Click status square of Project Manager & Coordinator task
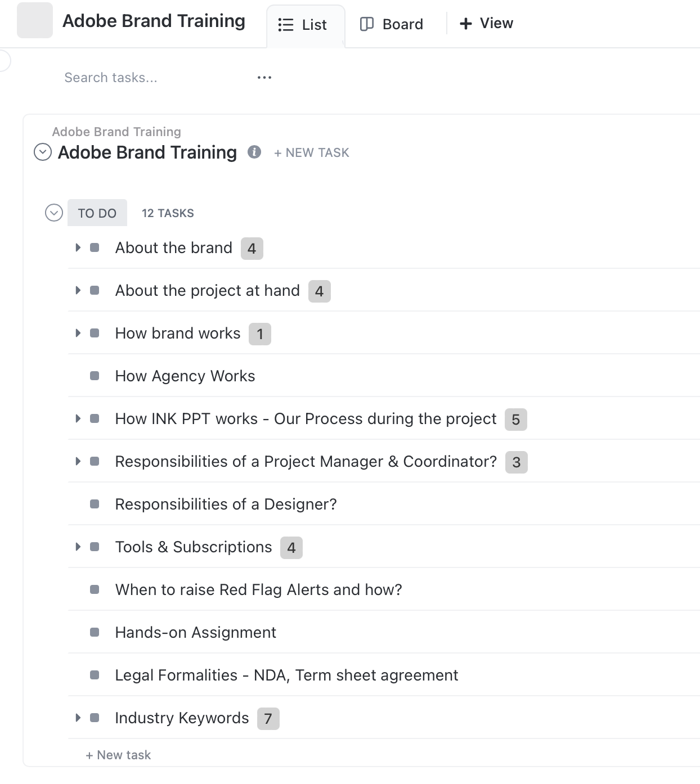700x784 pixels. coord(95,461)
